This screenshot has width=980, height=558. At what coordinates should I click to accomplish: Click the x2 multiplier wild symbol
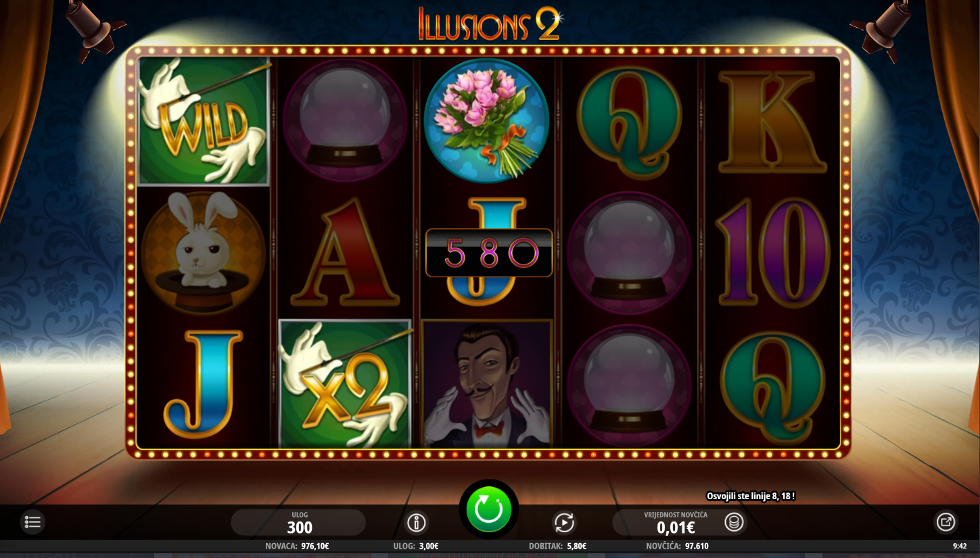pyautogui.click(x=345, y=383)
